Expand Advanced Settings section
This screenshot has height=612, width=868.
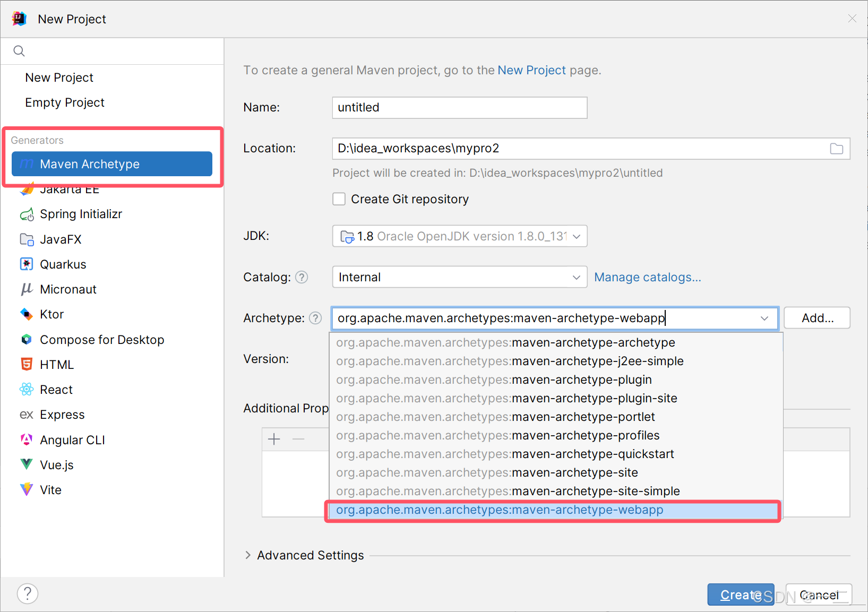click(x=248, y=555)
